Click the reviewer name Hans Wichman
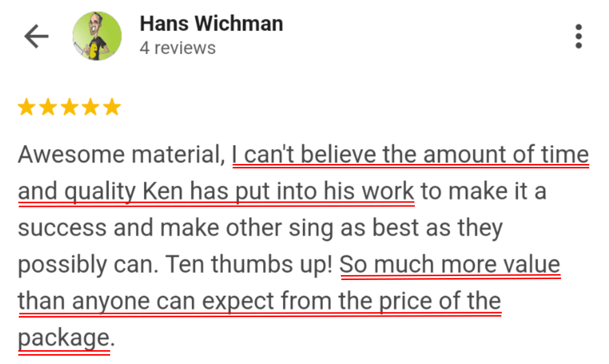Screen dimensions: 609x364 [x=211, y=24]
